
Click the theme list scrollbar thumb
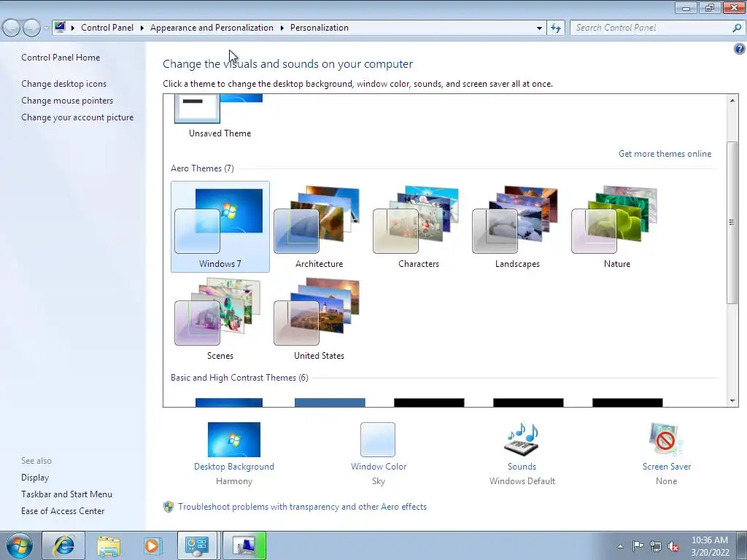click(732, 222)
